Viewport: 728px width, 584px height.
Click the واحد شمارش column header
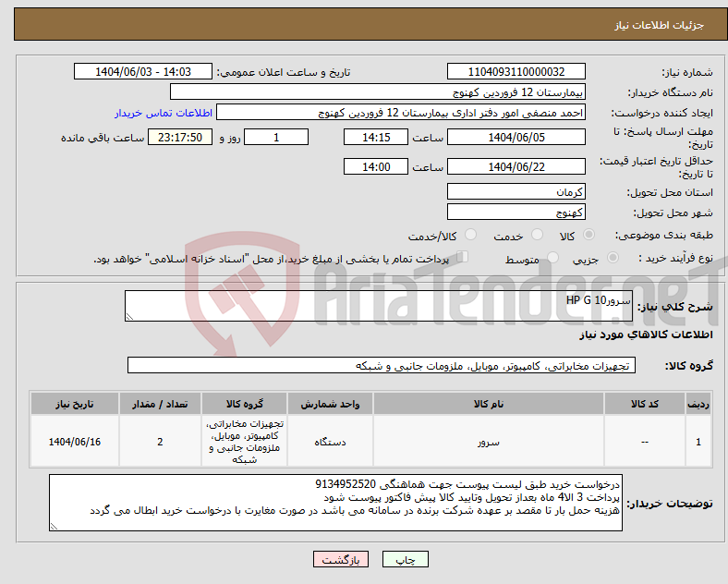pos(330,404)
